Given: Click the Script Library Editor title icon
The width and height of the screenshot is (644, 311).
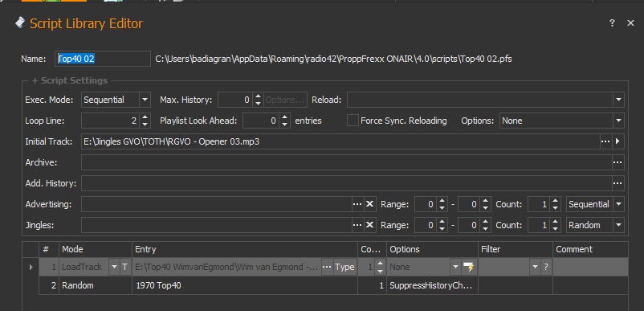Looking at the screenshot, I should click(19, 23).
